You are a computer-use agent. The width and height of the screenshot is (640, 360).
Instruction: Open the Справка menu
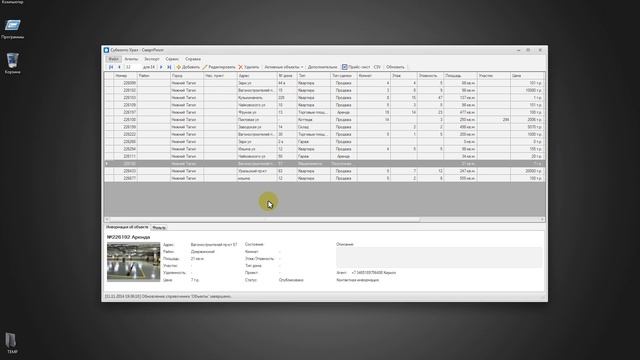pyautogui.click(x=193, y=59)
